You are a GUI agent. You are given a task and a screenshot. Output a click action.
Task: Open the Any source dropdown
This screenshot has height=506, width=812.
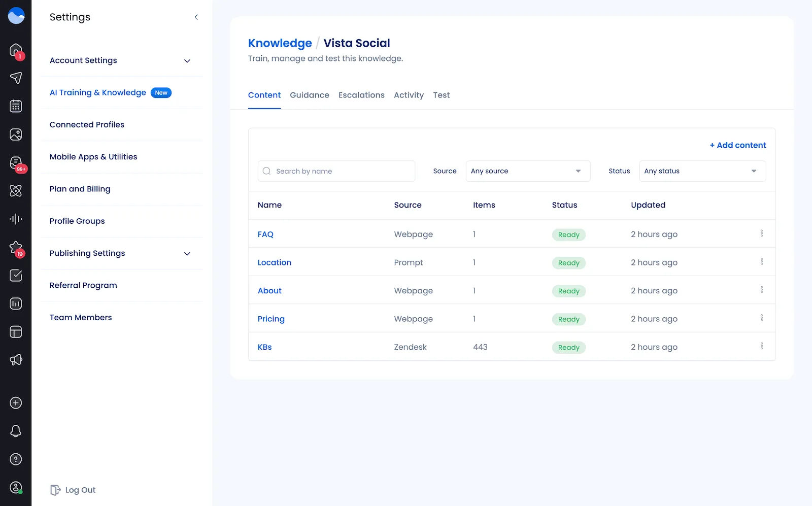527,171
